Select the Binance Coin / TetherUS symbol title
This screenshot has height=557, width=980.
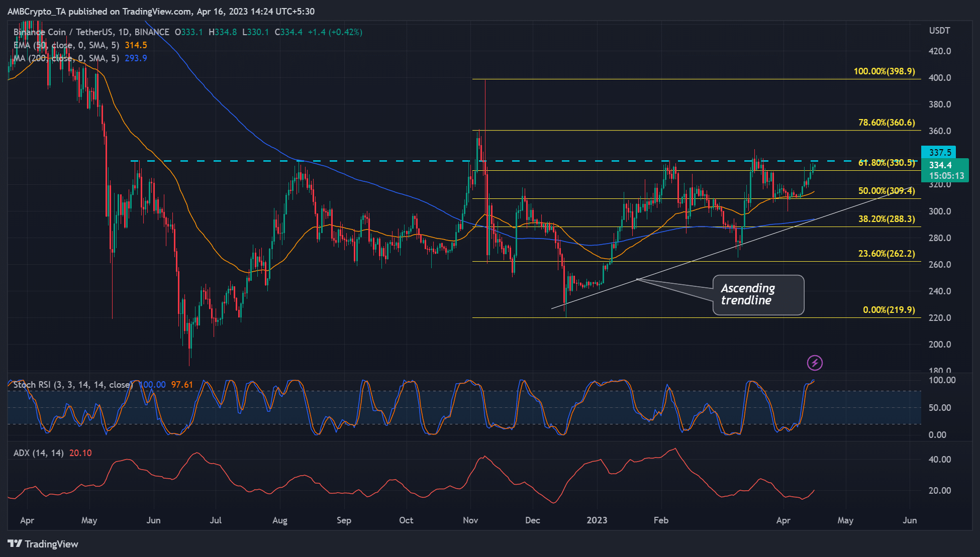click(x=91, y=32)
